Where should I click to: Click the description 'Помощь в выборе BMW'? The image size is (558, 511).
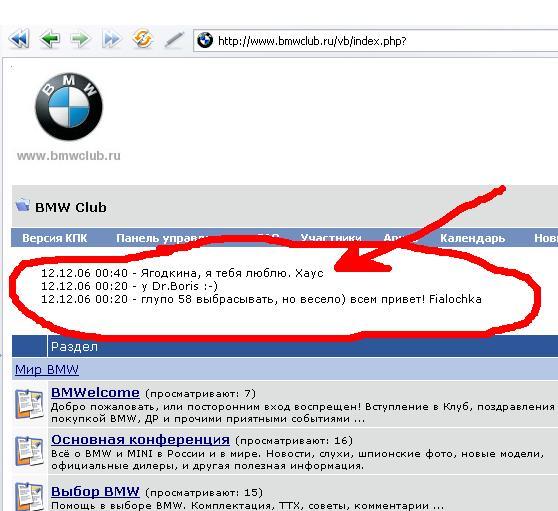coord(247,505)
